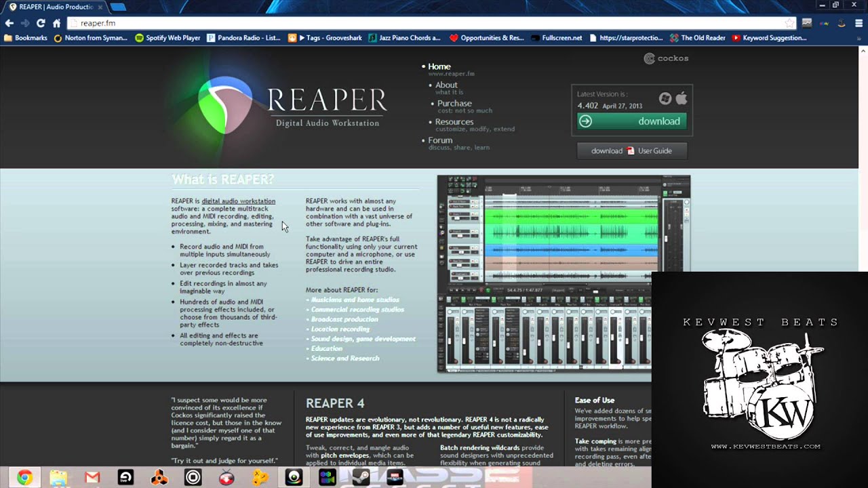The image size is (868, 488).
Task: Click the Cockos logo link
Action: 666,58
